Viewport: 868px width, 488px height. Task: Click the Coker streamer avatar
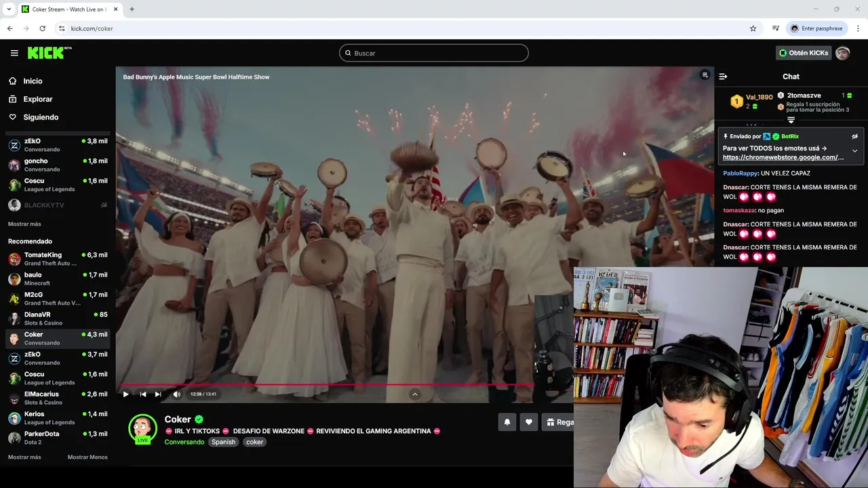click(142, 428)
